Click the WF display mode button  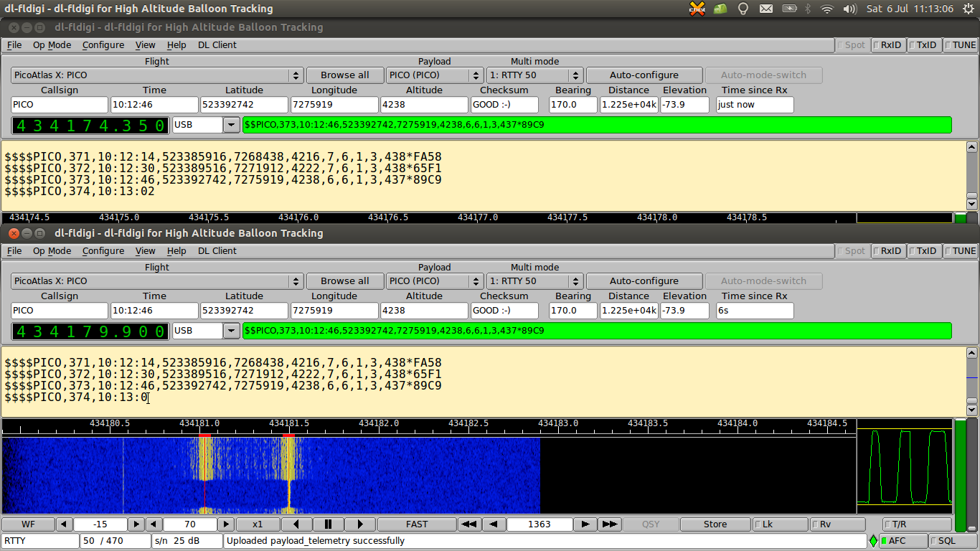pos(27,524)
